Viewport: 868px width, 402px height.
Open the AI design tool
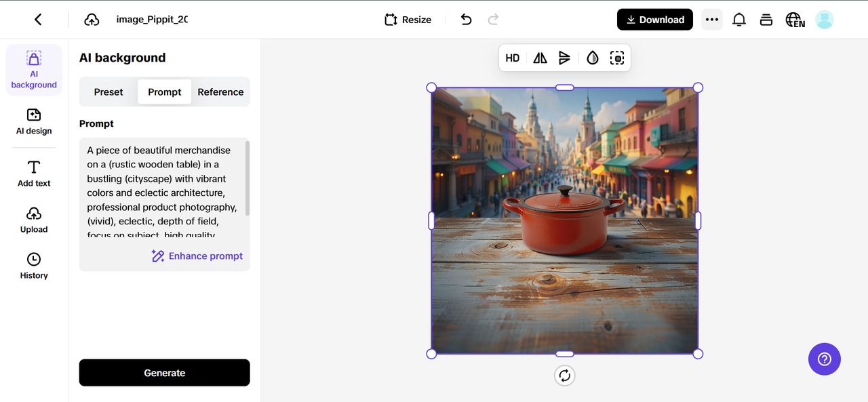point(34,121)
